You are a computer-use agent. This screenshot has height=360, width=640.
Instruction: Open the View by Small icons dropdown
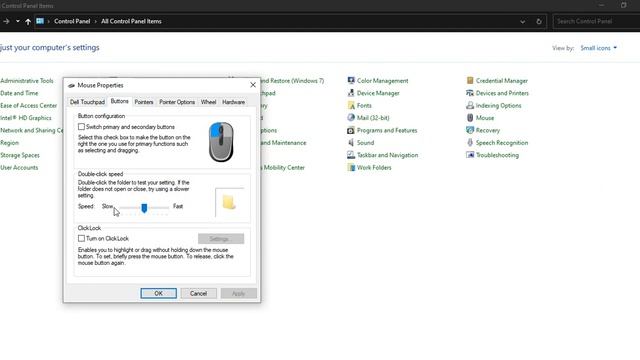click(x=598, y=48)
